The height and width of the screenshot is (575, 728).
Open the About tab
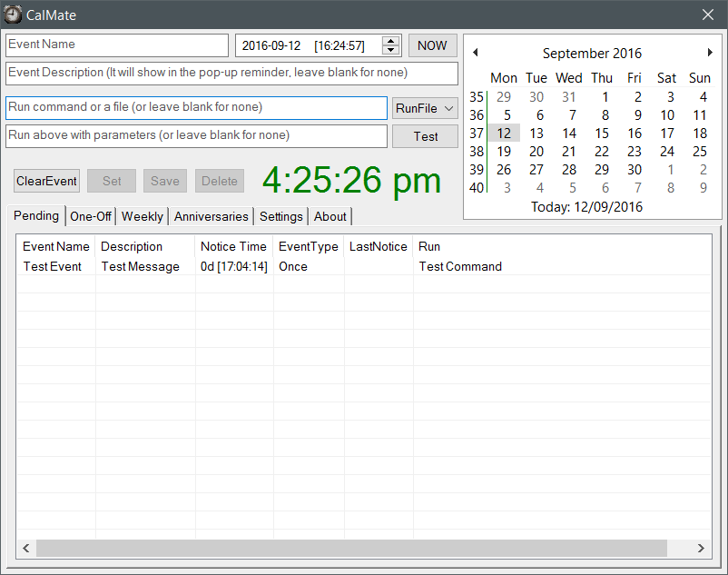[x=330, y=216]
